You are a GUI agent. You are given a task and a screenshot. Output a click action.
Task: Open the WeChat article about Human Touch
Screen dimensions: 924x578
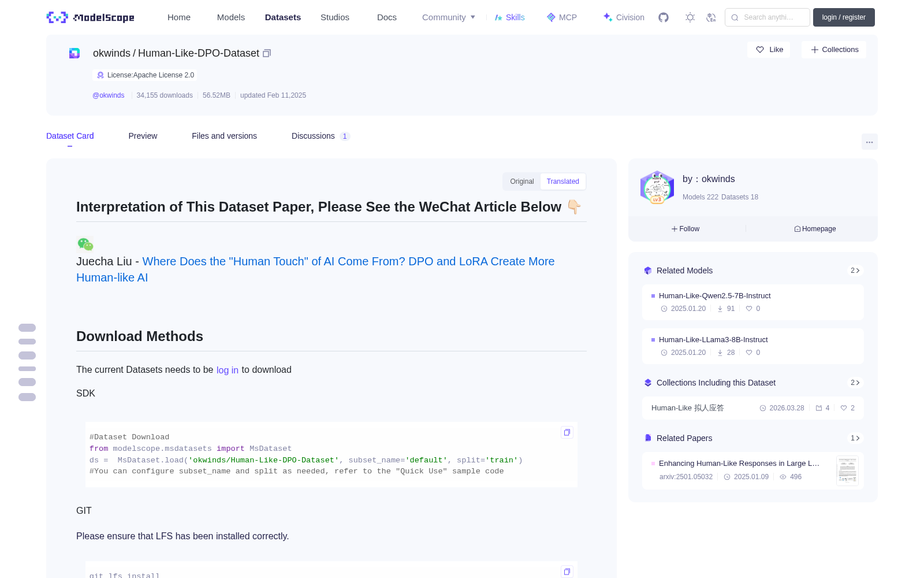pyautogui.click(x=315, y=269)
